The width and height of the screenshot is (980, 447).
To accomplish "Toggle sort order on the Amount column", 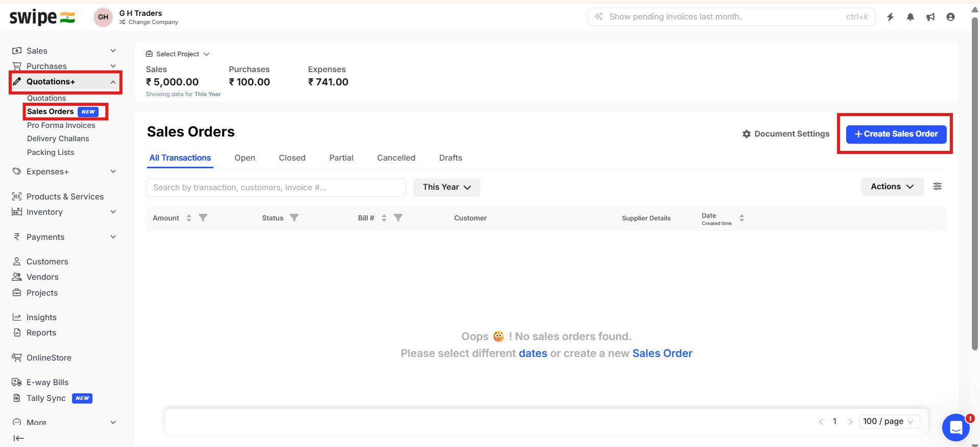I will pos(189,218).
